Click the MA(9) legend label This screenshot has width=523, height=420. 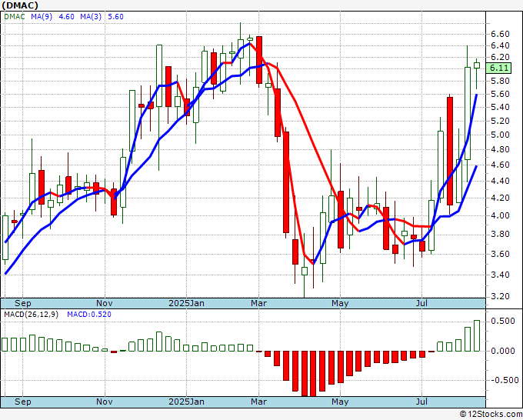42,16
